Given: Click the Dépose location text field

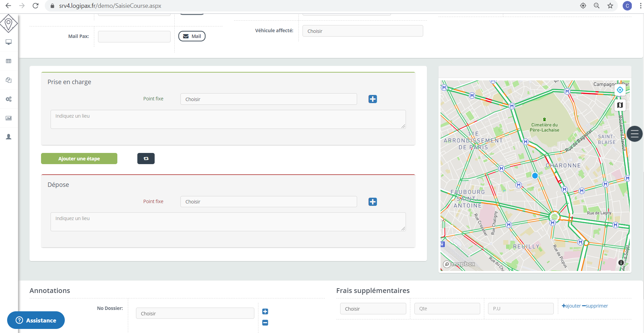Looking at the screenshot, I should pos(228,222).
